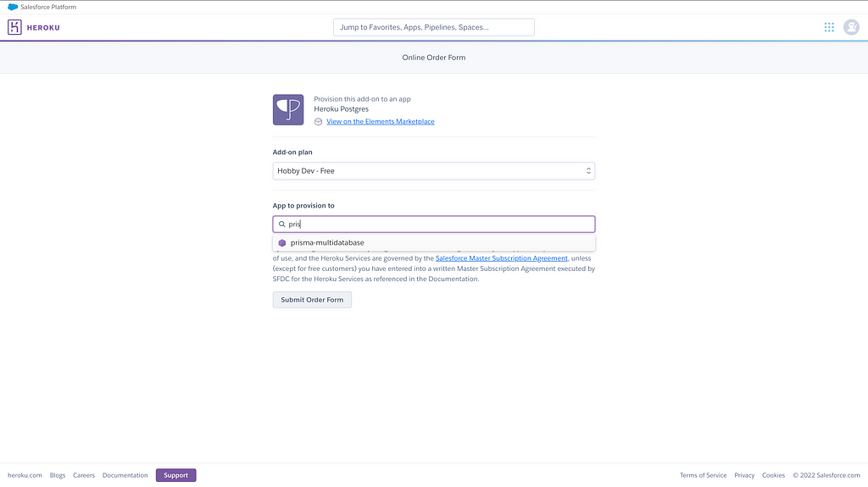Click the © 2022 Salesforce.com text
868x487 pixels.
pyautogui.click(x=826, y=475)
